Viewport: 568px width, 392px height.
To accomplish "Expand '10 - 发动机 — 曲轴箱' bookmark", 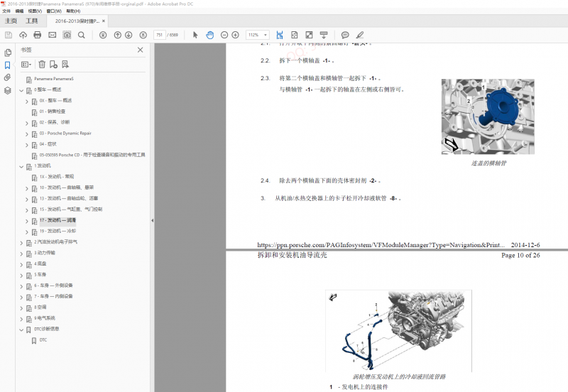I will (26, 188).
